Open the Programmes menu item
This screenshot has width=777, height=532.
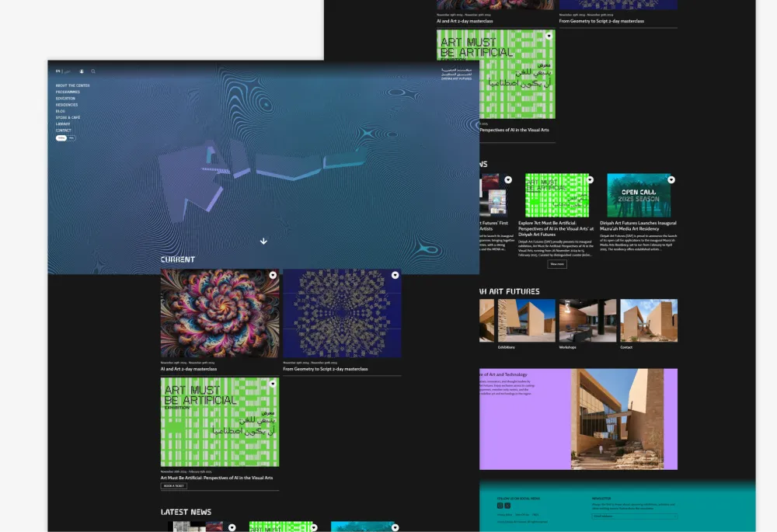pyautogui.click(x=68, y=92)
